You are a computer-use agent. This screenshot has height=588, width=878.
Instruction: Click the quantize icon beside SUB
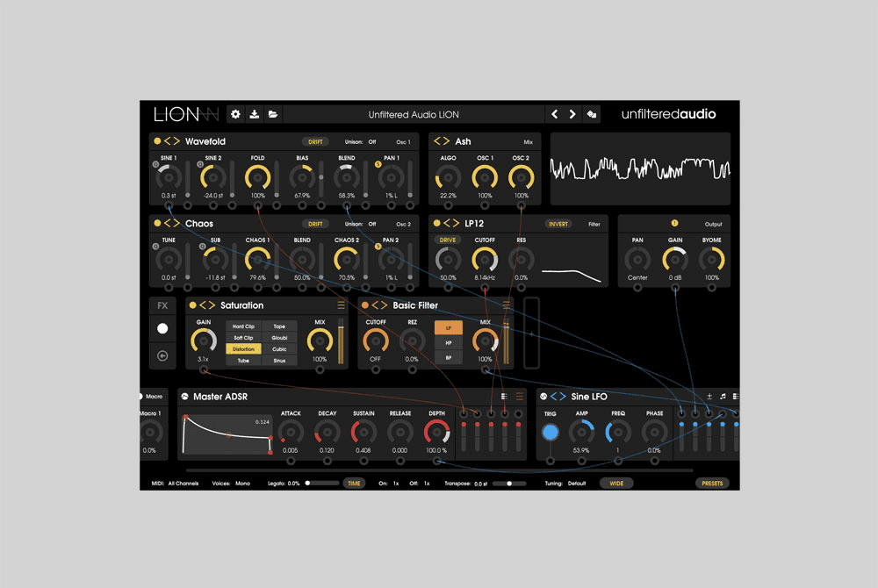202,246
